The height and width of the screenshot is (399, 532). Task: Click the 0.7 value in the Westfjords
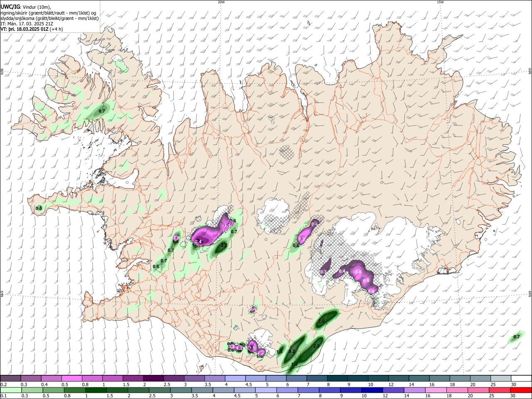pos(101,111)
